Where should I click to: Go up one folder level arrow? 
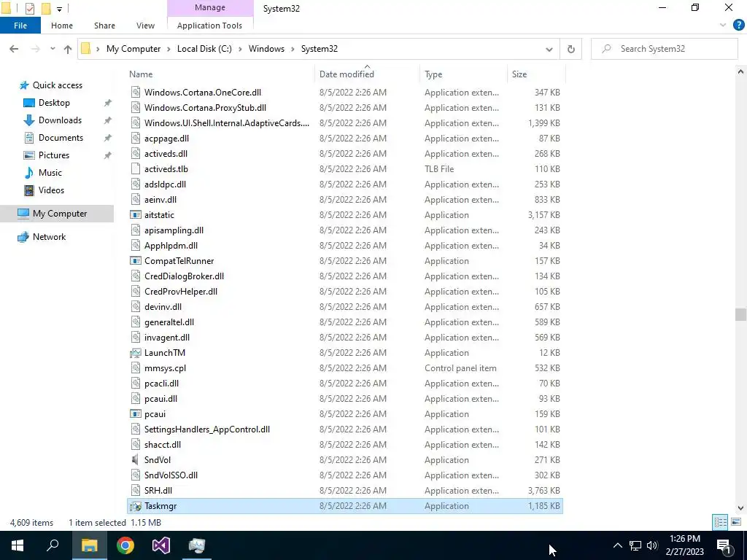(68, 49)
